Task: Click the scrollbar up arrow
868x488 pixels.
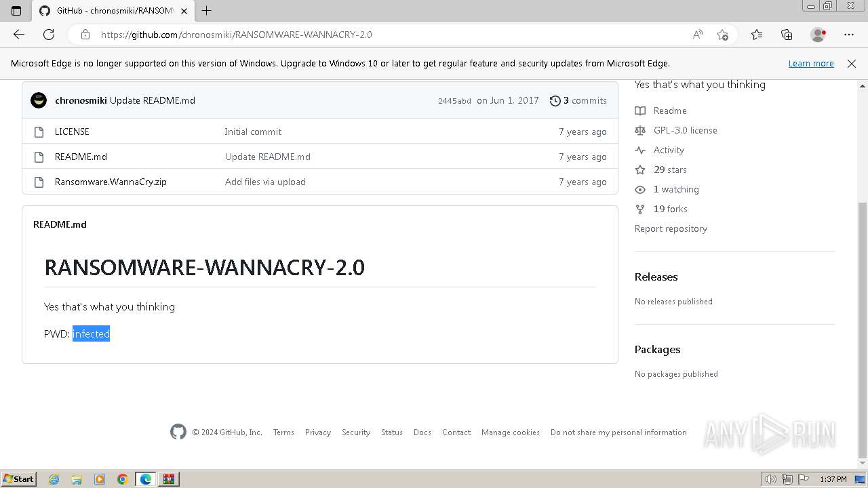Action: point(862,86)
